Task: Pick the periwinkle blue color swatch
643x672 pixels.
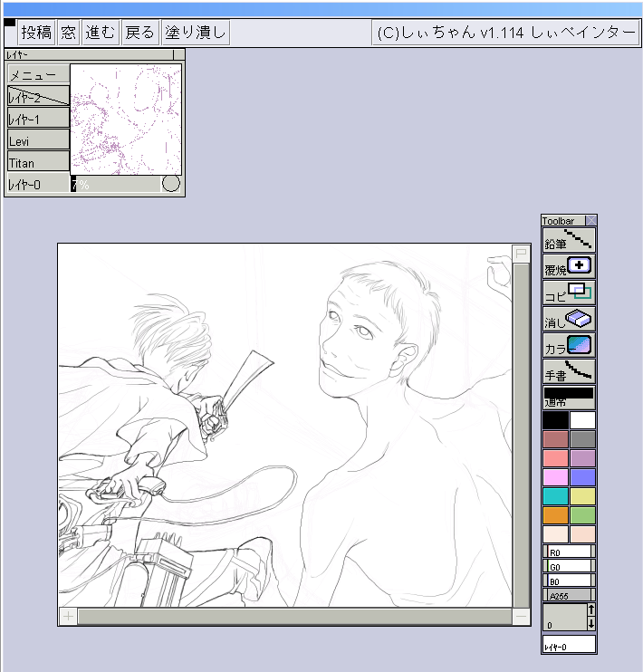Action: [x=582, y=477]
